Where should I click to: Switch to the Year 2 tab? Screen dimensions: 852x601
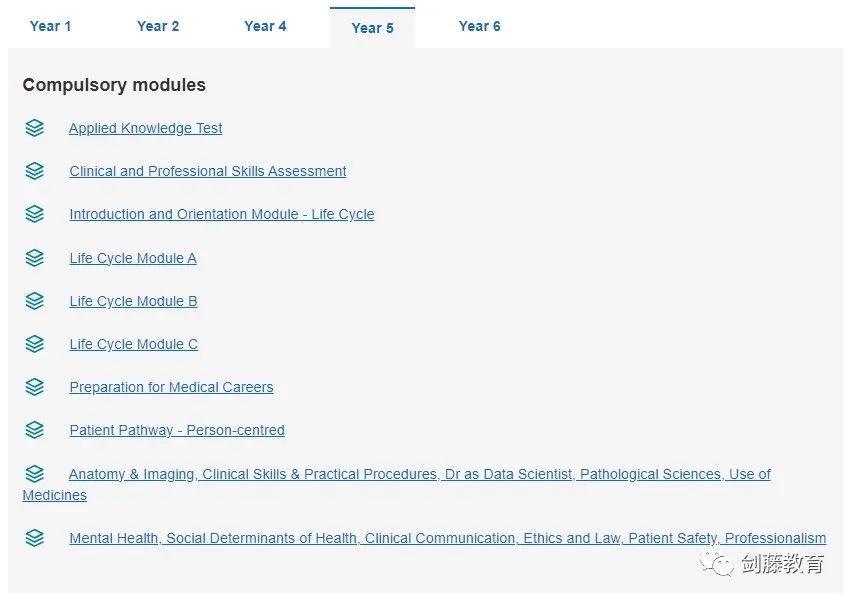coord(158,26)
